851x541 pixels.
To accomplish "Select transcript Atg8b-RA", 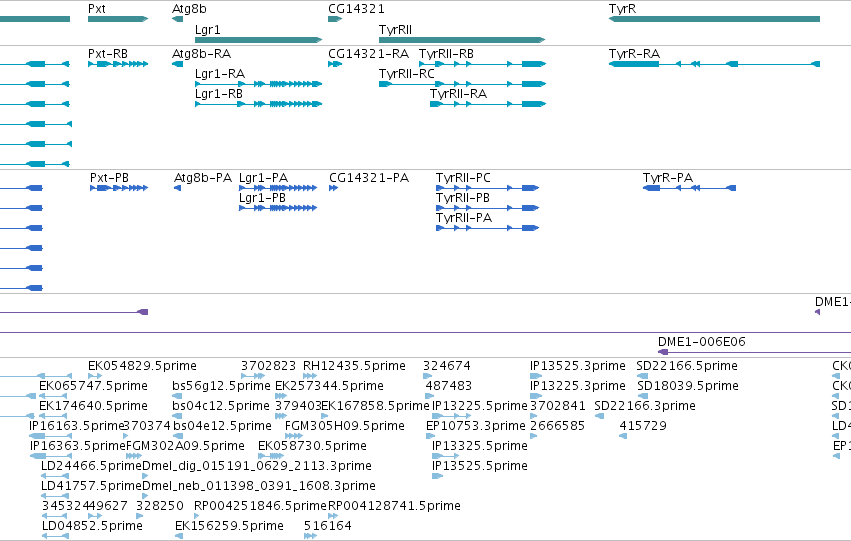I will [177, 64].
